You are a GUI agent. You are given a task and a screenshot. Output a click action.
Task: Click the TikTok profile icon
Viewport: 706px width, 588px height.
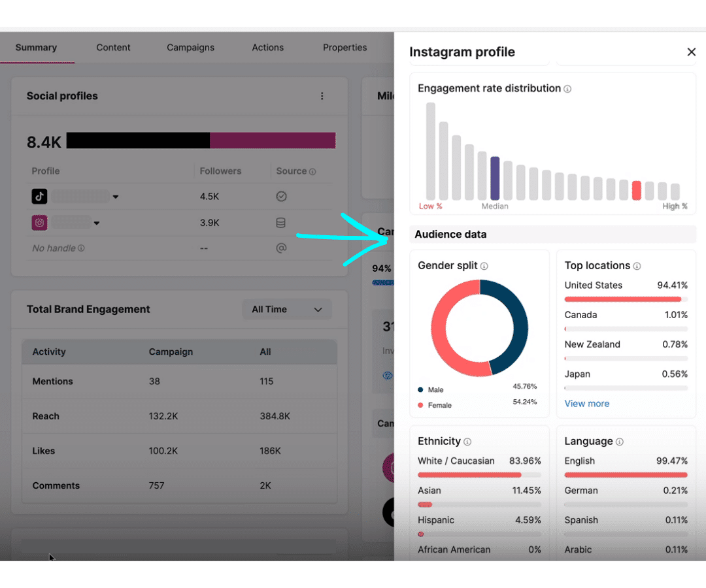point(40,197)
